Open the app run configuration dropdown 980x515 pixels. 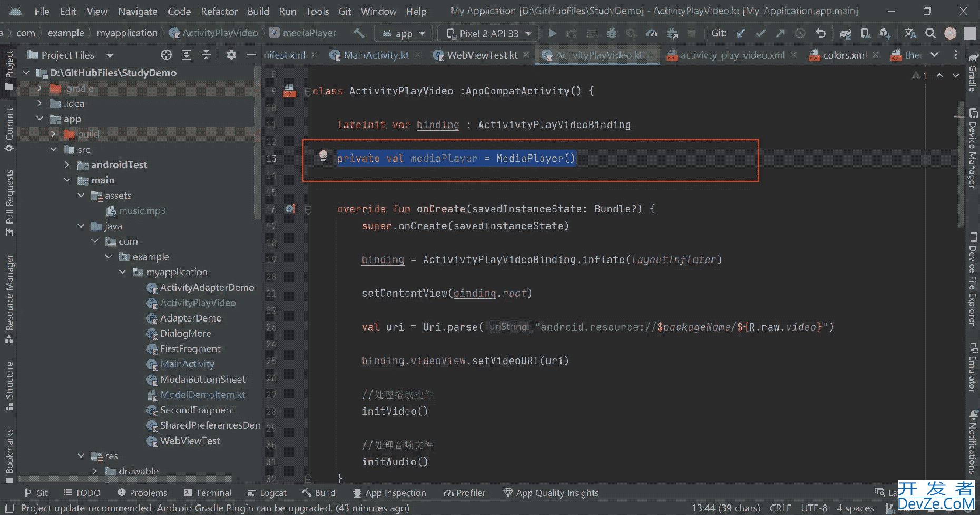403,33
